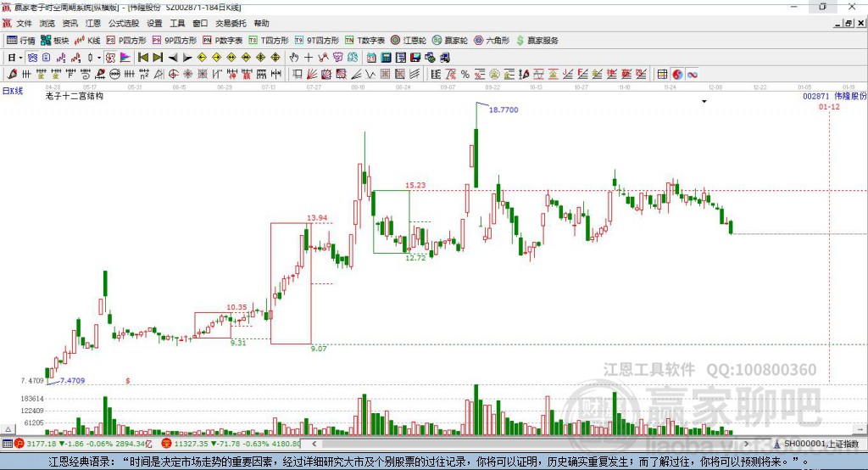Open the 设置 menu

pos(154,23)
